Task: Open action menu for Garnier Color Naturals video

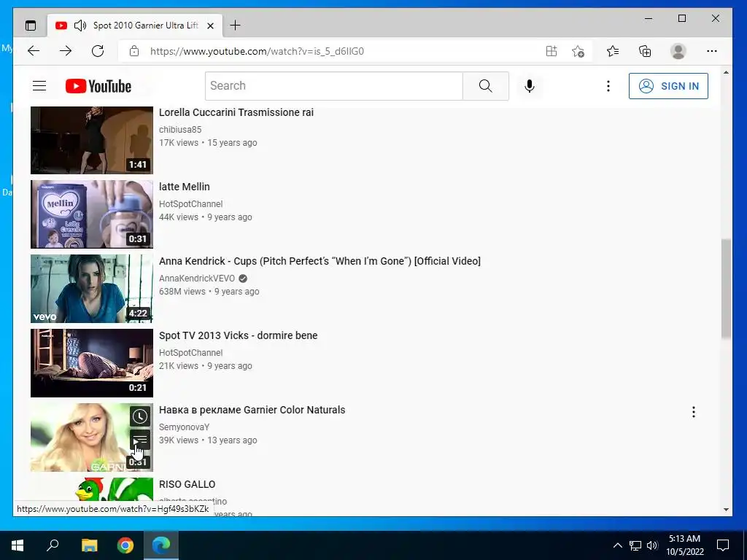Action: (694, 412)
